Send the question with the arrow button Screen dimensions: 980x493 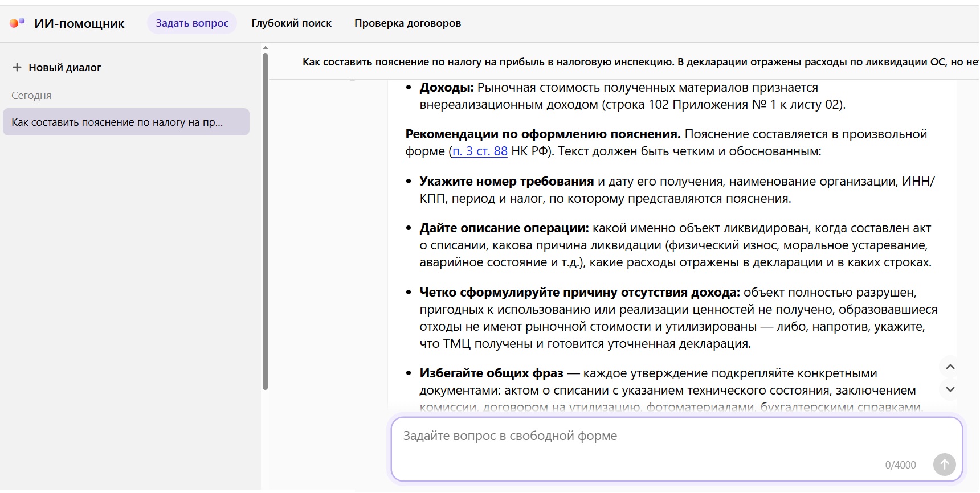point(944,465)
